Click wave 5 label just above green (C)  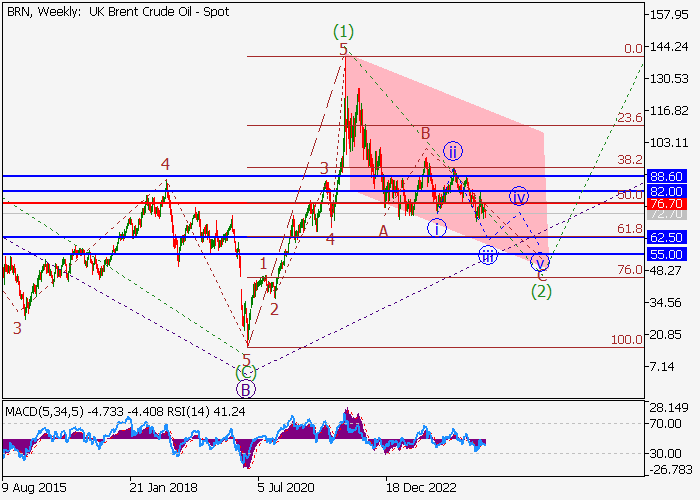pos(246,359)
